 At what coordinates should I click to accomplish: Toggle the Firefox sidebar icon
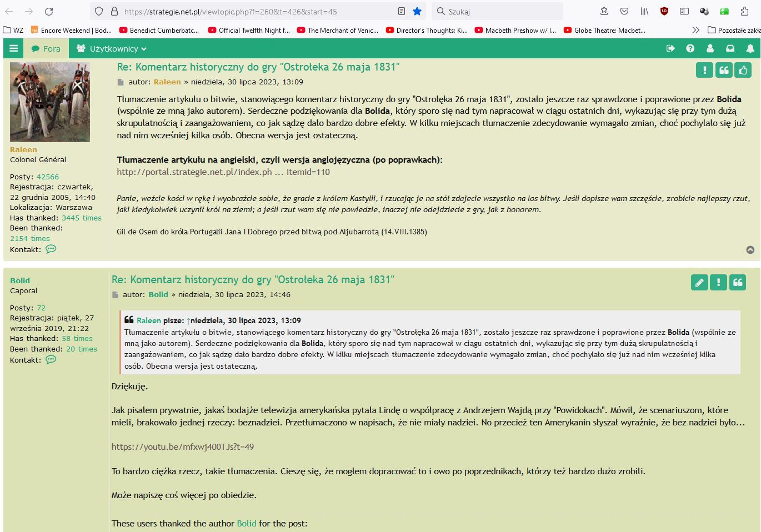click(684, 11)
